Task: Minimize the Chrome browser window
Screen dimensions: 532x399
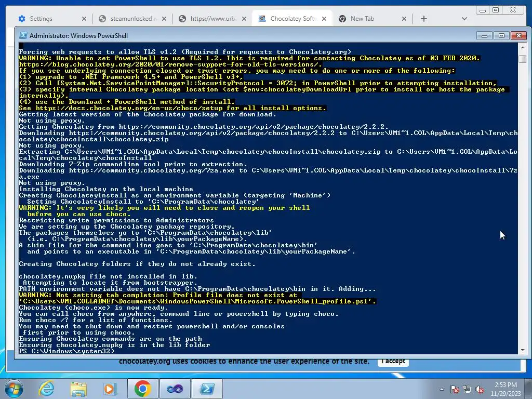Action: click(483, 10)
